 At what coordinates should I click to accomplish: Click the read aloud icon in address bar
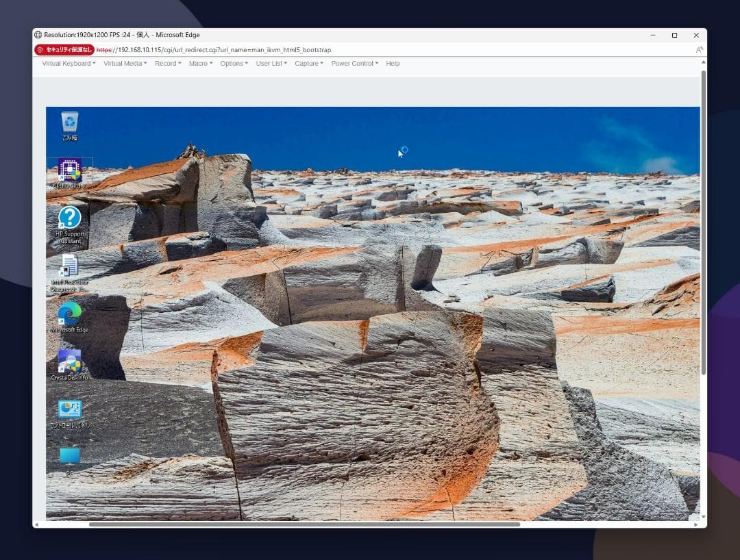(699, 50)
